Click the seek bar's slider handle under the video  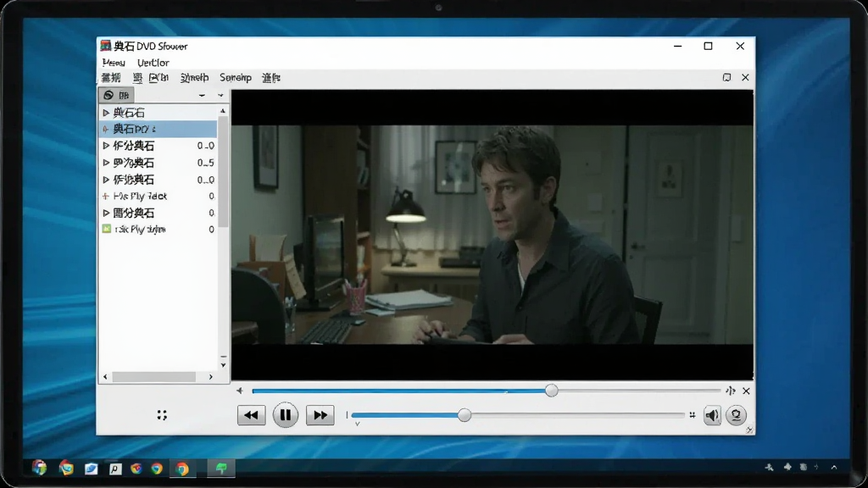coord(551,391)
